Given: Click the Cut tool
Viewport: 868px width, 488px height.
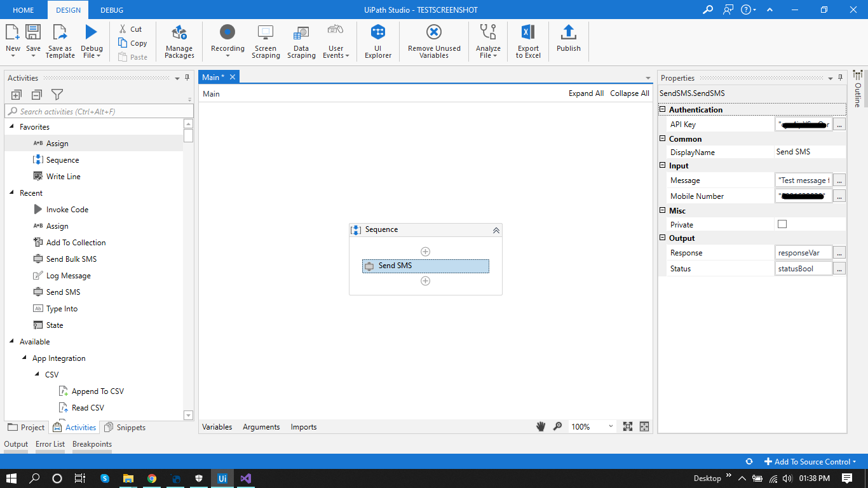Looking at the screenshot, I should pos(130,29).
